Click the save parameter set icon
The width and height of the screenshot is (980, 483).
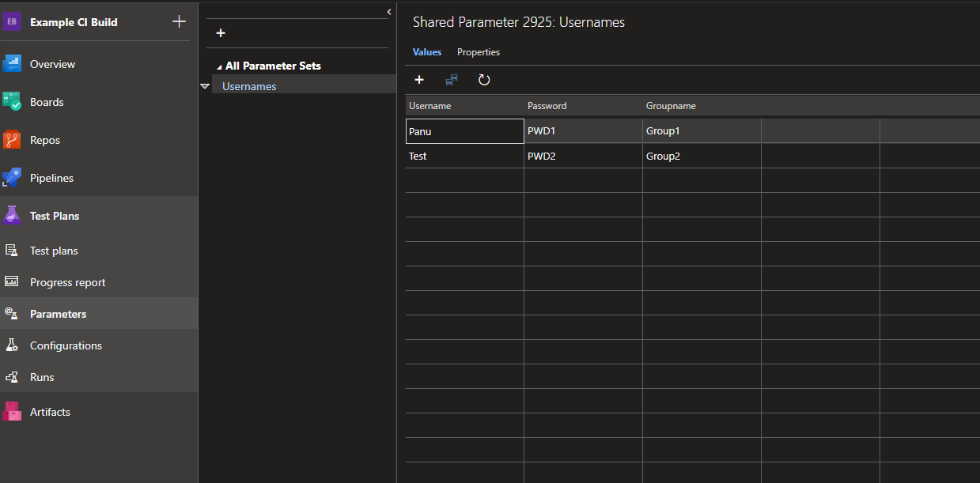click(x=452, y=80)
